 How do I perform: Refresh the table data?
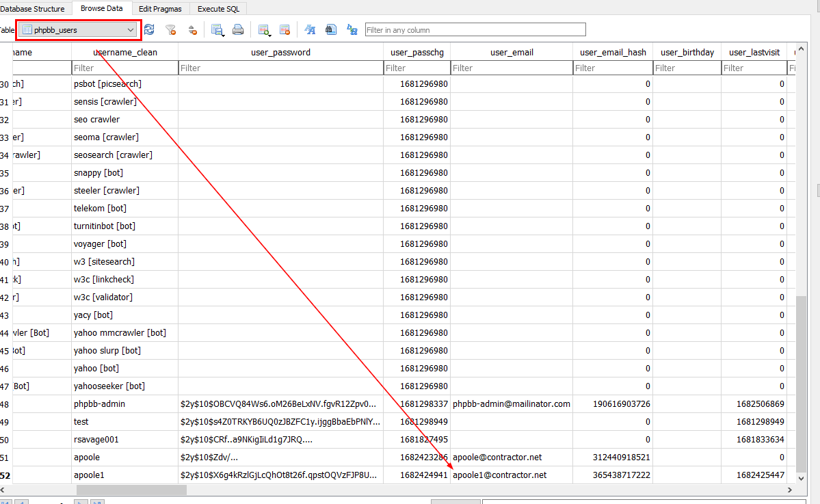pos(149,30)
